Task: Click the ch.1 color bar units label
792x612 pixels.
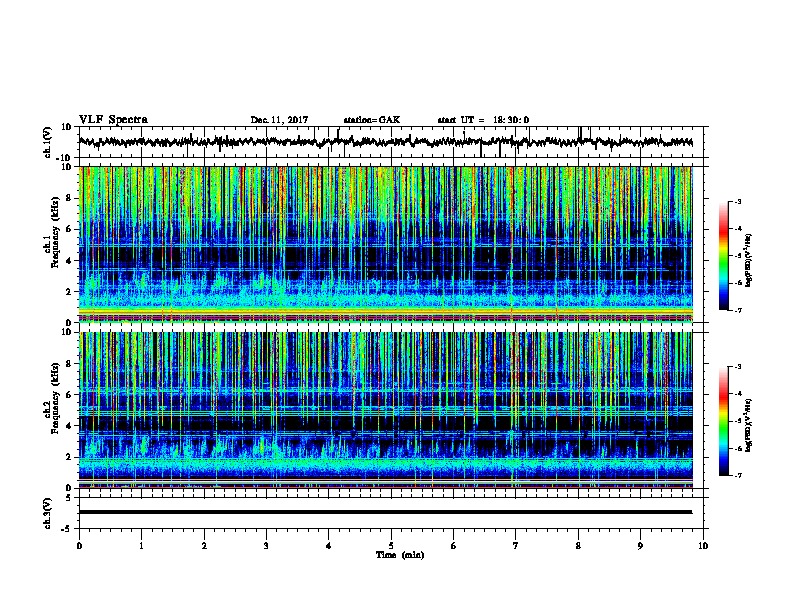Action: [x=750, y=261]
